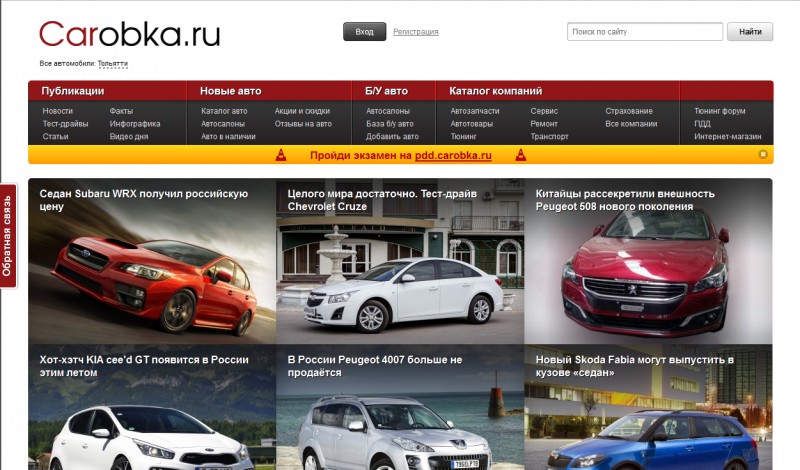800x470 pixels.
Task: Open the Subaru WRX price article
Action: (152, 261)
